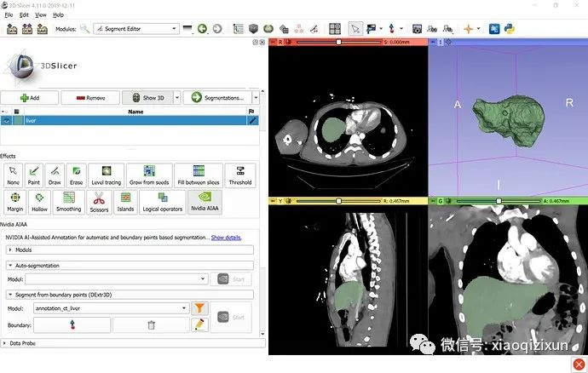
Task: Adjust the red slice view slider
Action: pyautogui.click(x=338, y=42)
